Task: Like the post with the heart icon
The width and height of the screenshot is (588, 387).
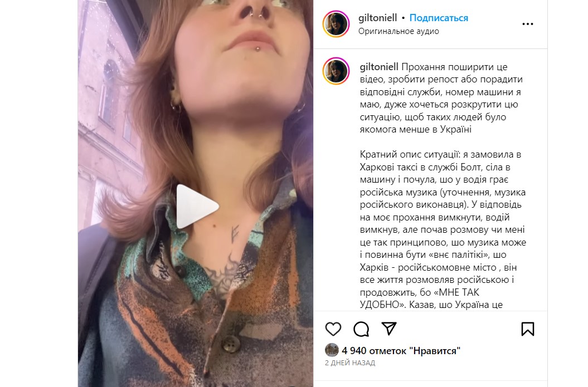Action: (333, 329)
